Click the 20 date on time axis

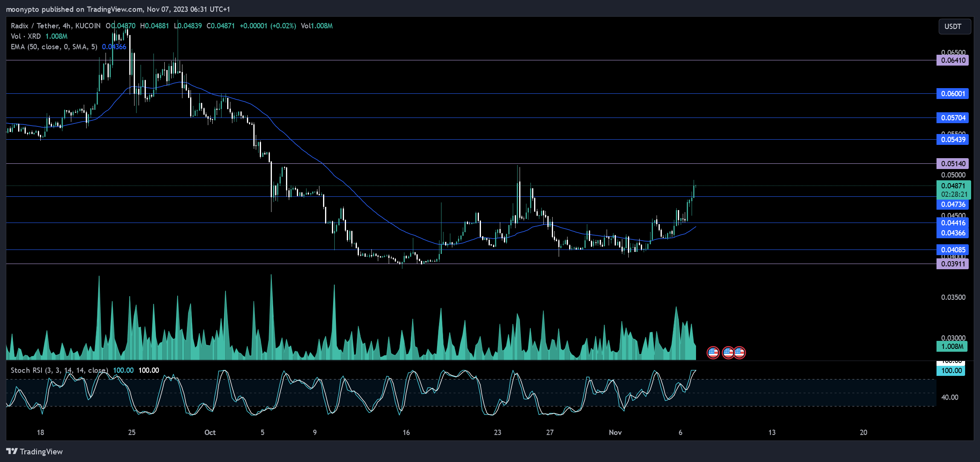864,433
